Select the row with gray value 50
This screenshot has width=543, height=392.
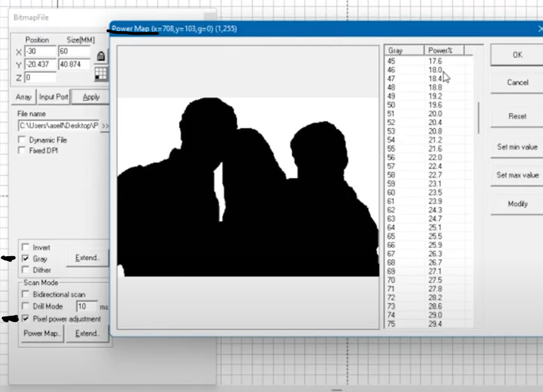coord(429,105)
